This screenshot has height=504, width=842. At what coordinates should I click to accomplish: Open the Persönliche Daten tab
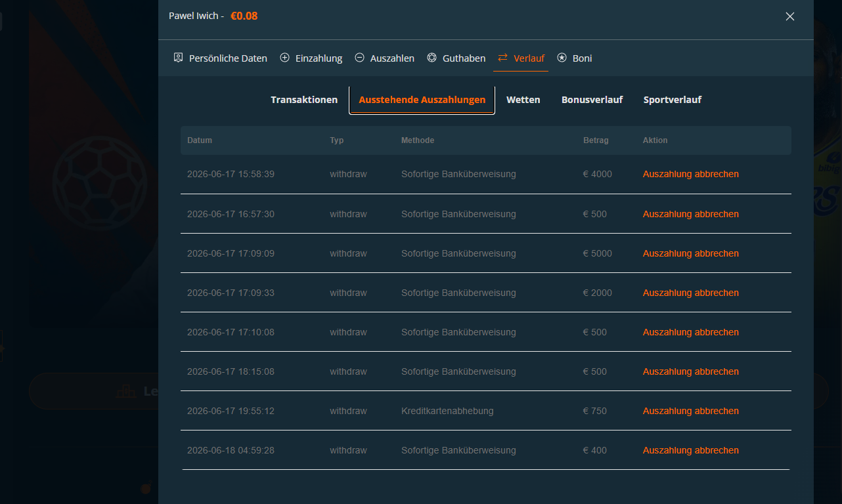coord(221,58)
